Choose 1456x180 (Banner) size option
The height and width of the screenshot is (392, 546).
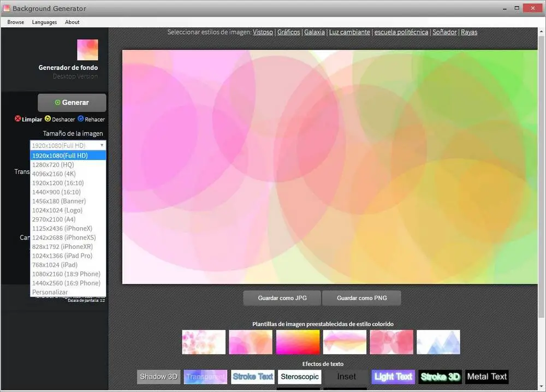(68, 201)
